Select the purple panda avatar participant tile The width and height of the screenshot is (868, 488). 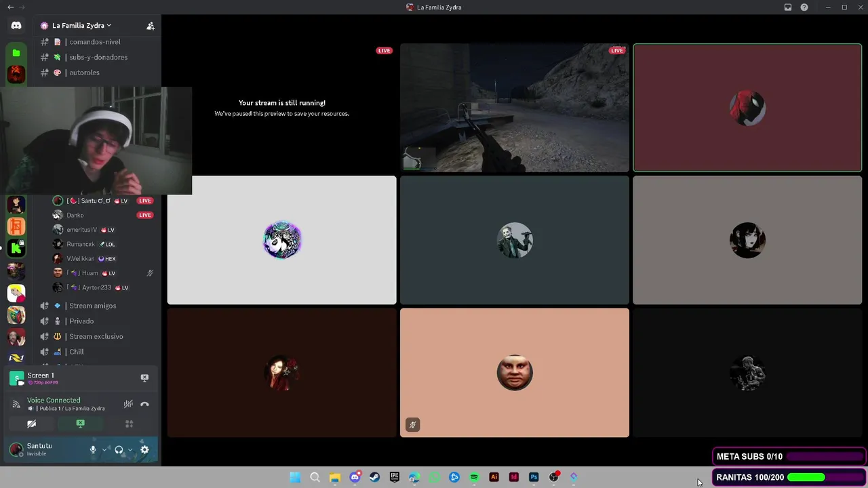pyautogui.click(x=281, y=240)
